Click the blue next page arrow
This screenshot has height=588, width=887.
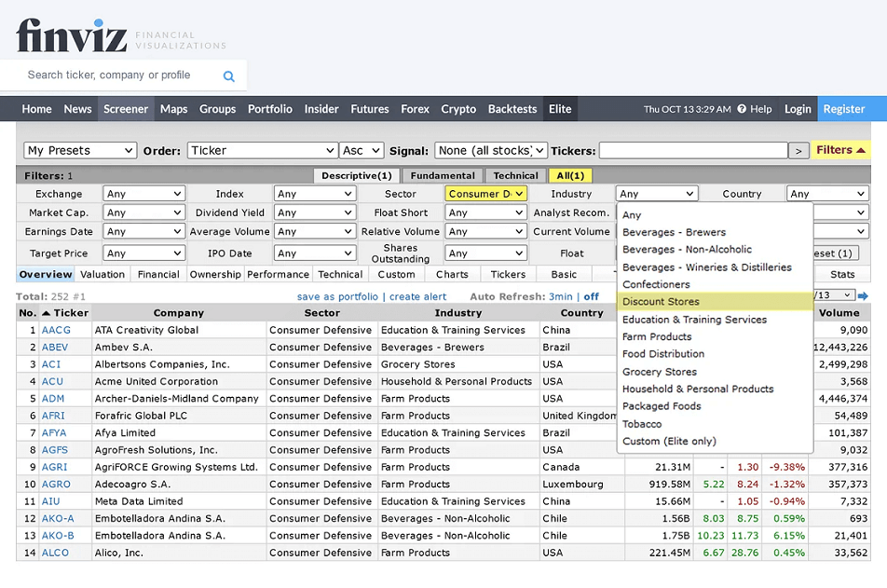[x=863, y=296]
